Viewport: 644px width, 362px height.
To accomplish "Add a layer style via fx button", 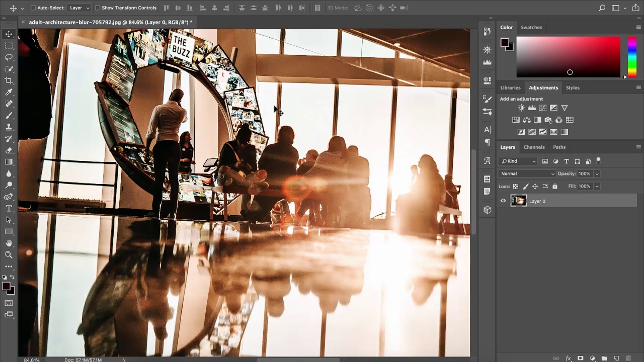I will pos(568,358).
